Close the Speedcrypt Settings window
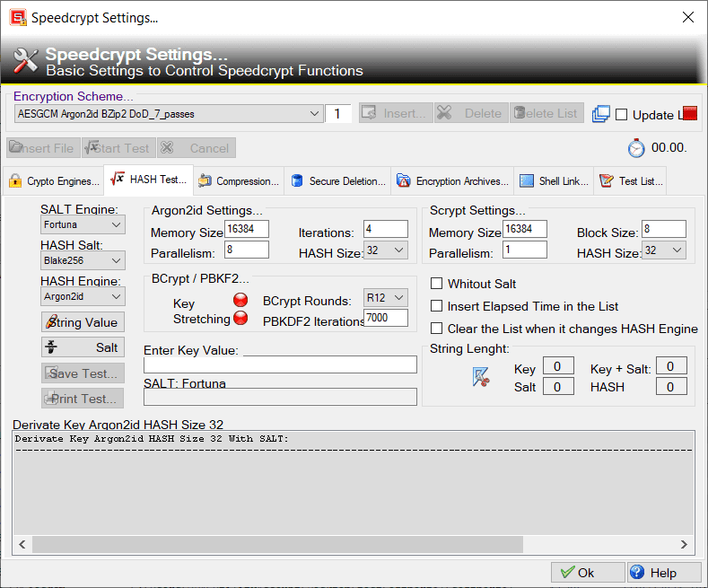 click(687, 17)
